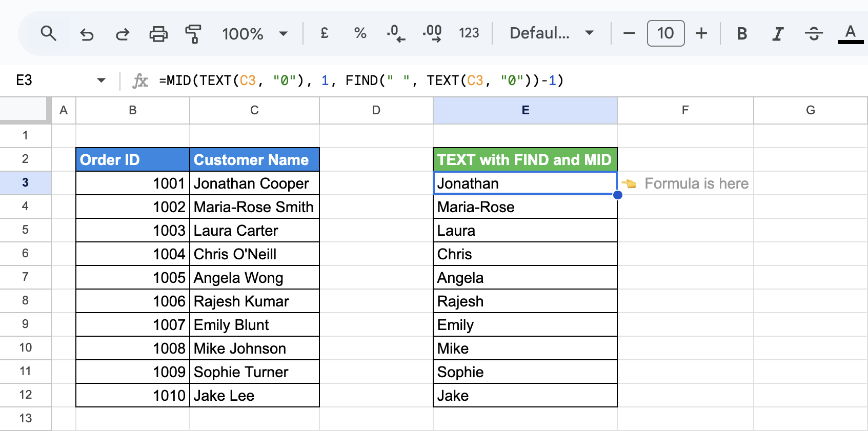Select the result cell Jonathan in column E
Image resolution: width=868 pixels, height=431 pixels.
click(x=526, y=183)
